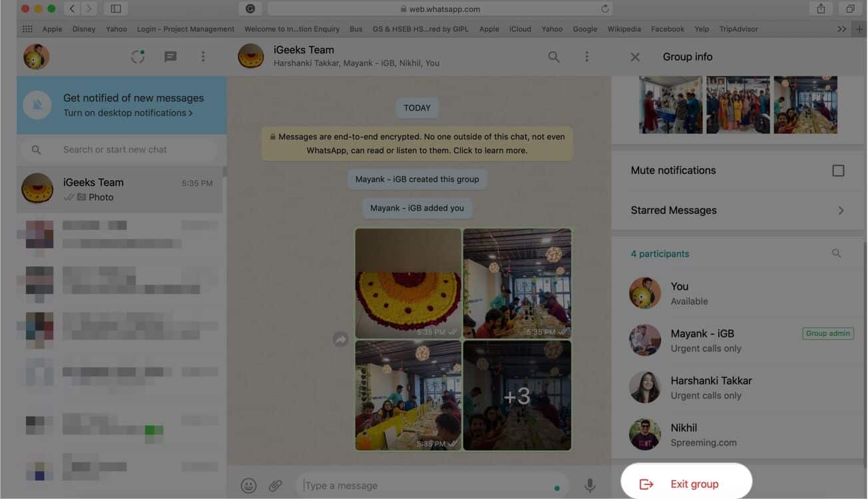Click the end-to-end encrypted notice
The height and width of the screenshot is (499, 868).
[417, 144]
